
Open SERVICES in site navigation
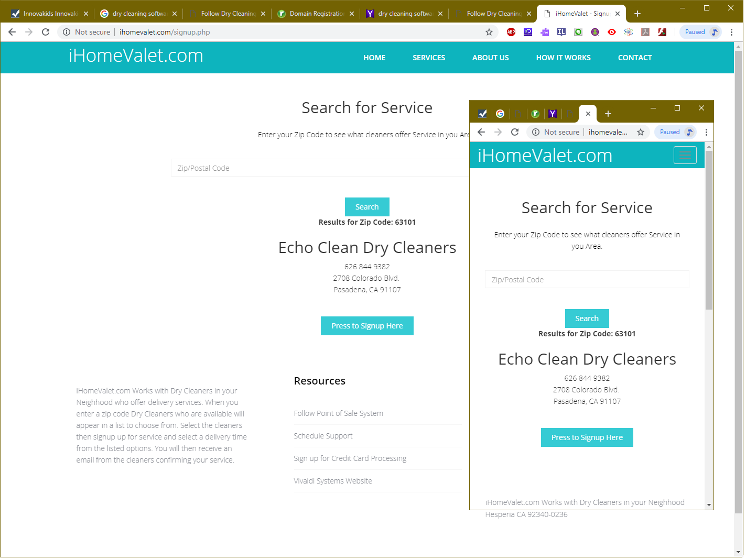429,58
